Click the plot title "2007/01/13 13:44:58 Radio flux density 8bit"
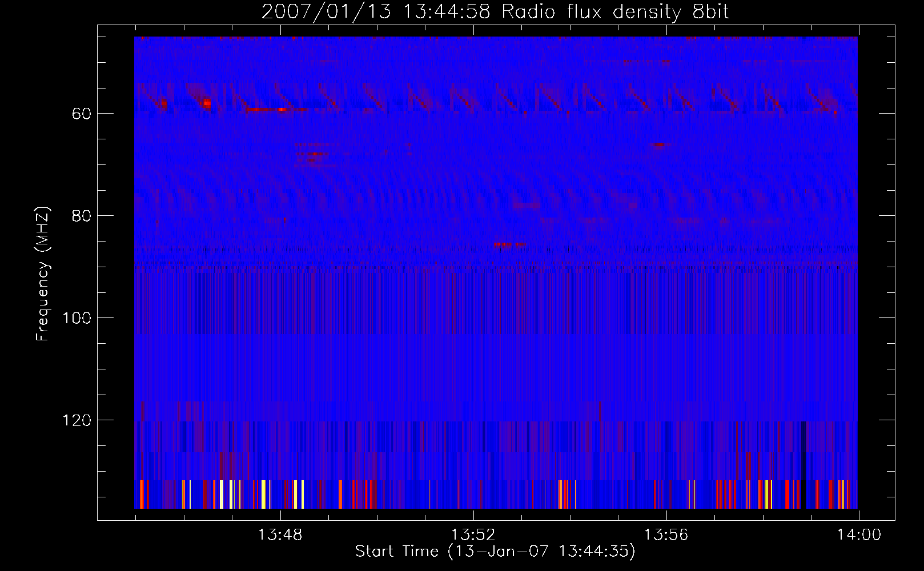 point(495,11)
